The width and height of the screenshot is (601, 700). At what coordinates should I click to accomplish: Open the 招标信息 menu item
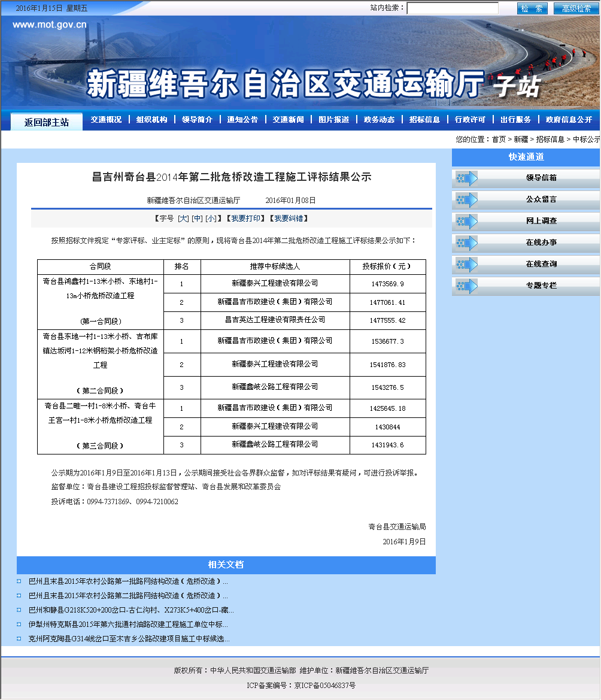point(425,120)
